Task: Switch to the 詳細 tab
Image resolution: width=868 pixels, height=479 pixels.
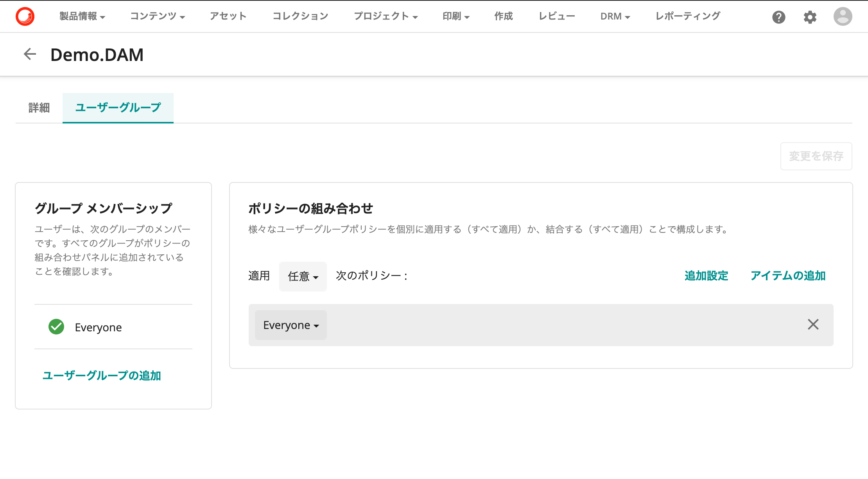Action: coord(39,108)
